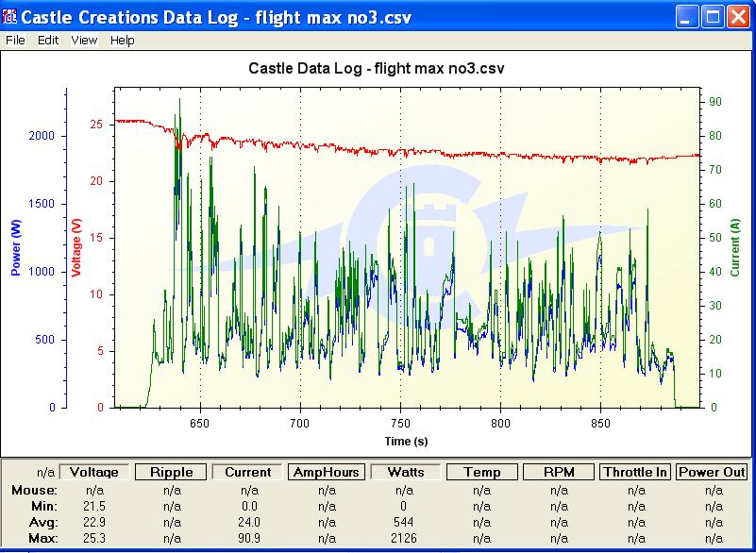
Task: Click the 700 tick on time axis
Action: [300, 424]
